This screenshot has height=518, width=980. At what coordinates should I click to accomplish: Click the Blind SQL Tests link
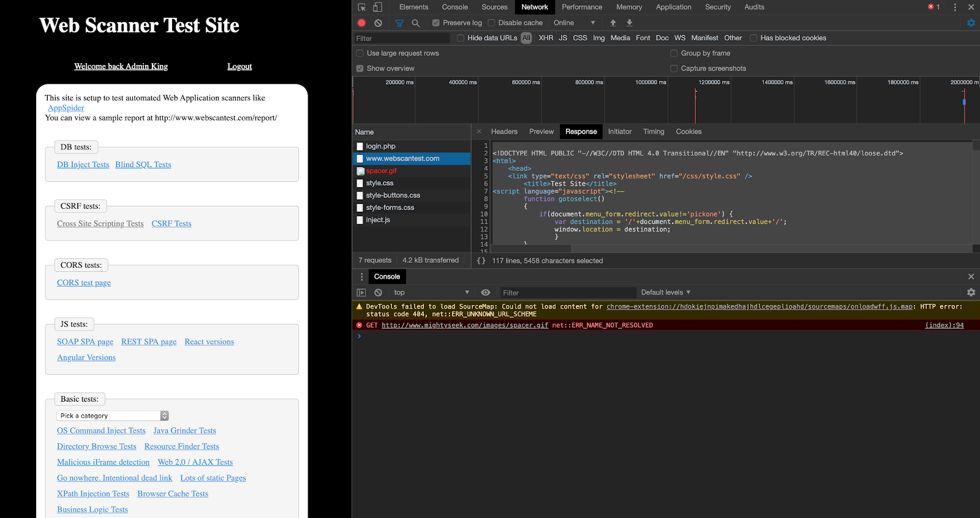[x=143, y=165]
